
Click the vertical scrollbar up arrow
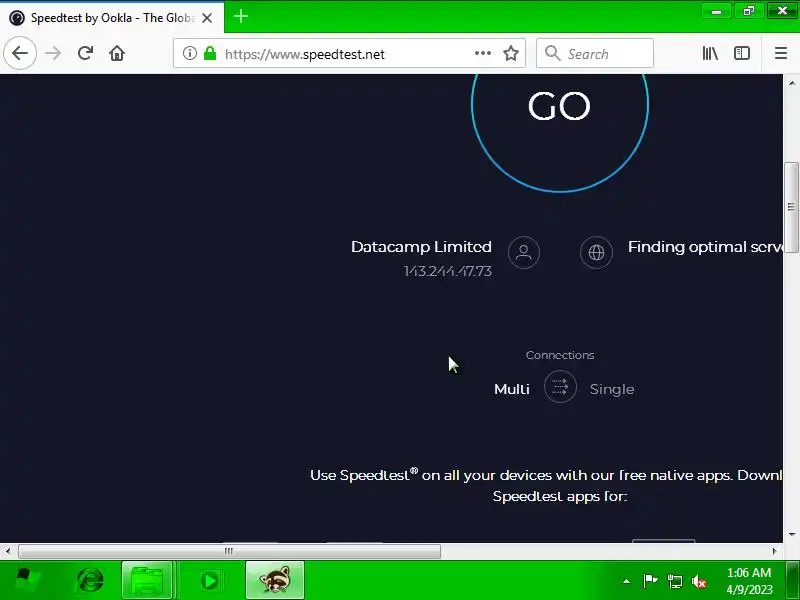tap(791, 82)
